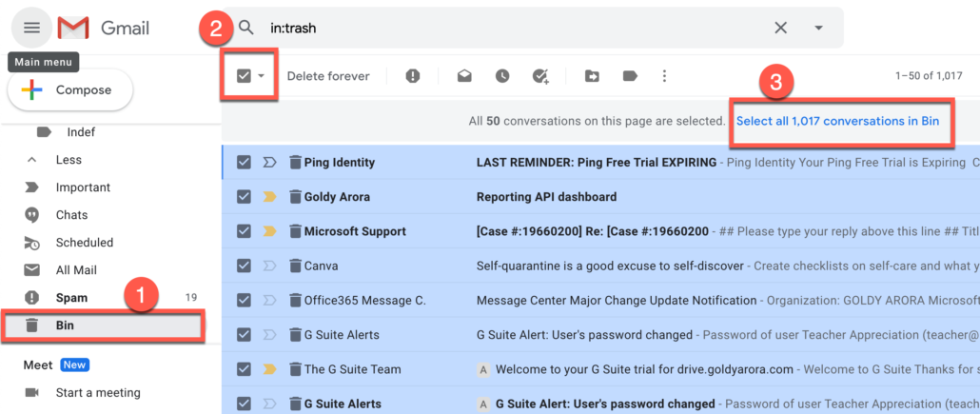Viewport: 980px width, 414px height.
Task: Open All Mail in sidebar
Action: coord(76,270)
